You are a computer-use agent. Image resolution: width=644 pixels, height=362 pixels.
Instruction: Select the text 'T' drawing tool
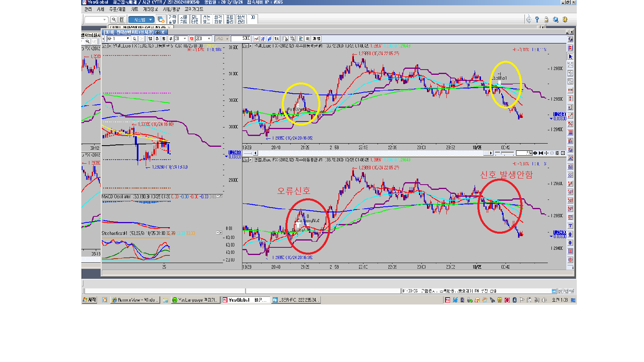coord(570,226)
